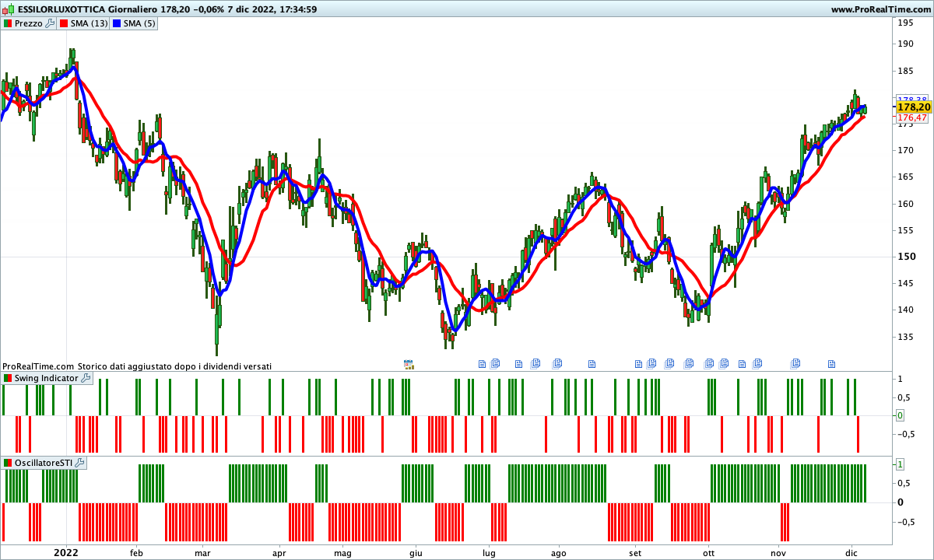This screenshot has width=934, height=560.
Task: Open the stacked documents icon in nov
Action: tap(795, 363)
